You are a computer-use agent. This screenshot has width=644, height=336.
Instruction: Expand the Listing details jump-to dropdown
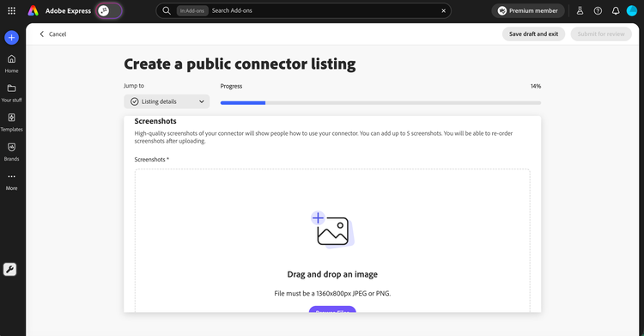tap(167, 101)
